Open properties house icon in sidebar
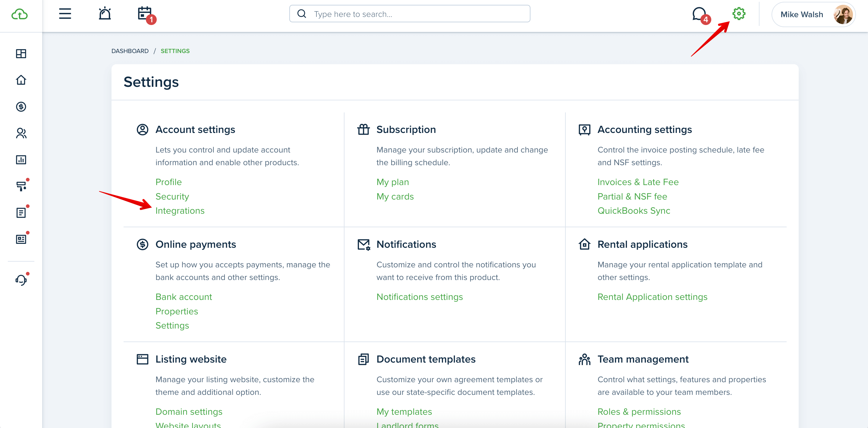The image size is (868, 428). 21,80
